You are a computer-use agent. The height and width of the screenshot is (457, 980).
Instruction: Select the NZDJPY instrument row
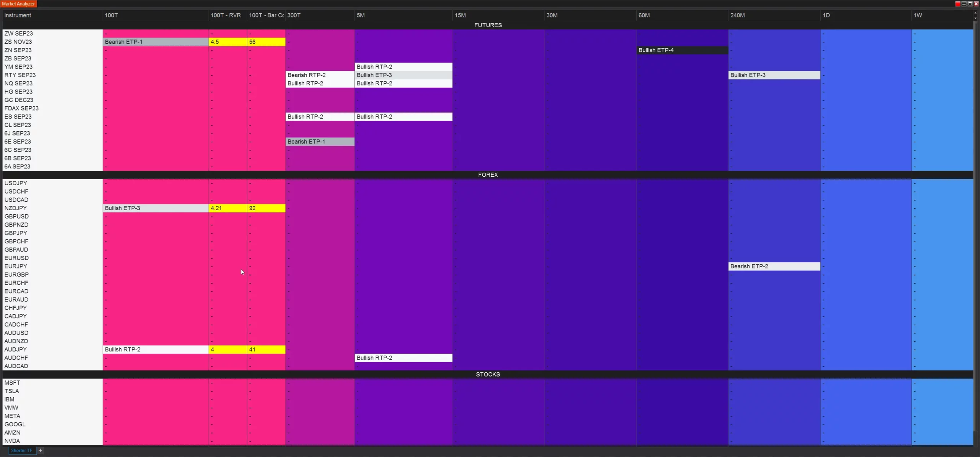tap(16, 208)
